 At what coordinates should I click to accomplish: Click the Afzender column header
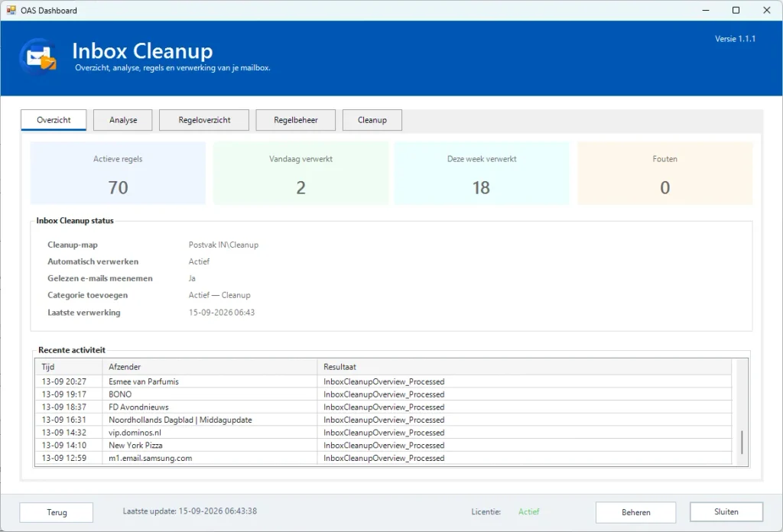(210, 367)
